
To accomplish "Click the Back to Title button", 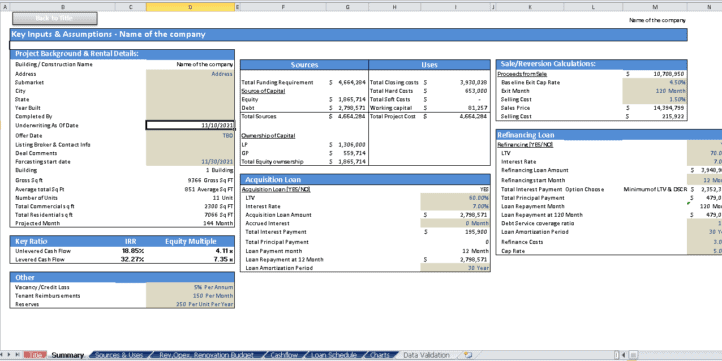I will coord(54,18).
